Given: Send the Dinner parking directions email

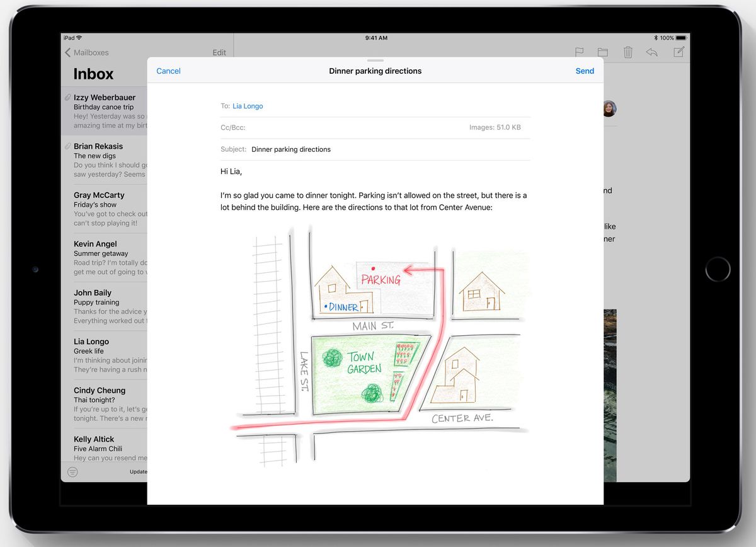Looking at the screenshot, I should tap(585, 71).
